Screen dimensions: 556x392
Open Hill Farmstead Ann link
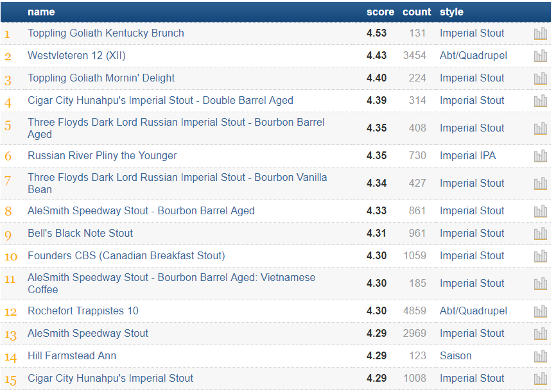coord(72,356)
